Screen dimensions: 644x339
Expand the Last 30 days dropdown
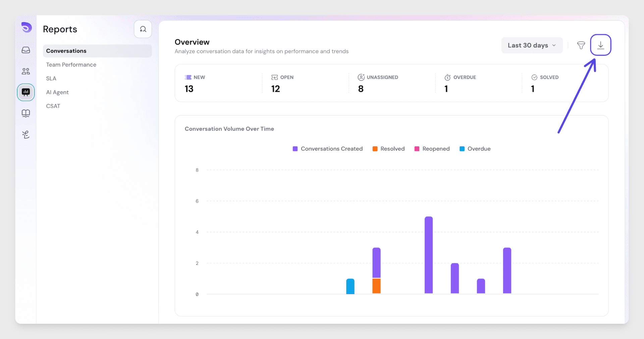tap(532, 45)
